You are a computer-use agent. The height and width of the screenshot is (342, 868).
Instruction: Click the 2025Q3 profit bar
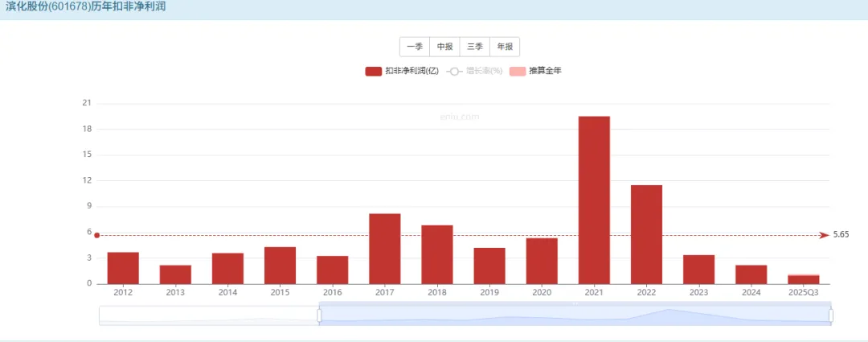(803, 279)
